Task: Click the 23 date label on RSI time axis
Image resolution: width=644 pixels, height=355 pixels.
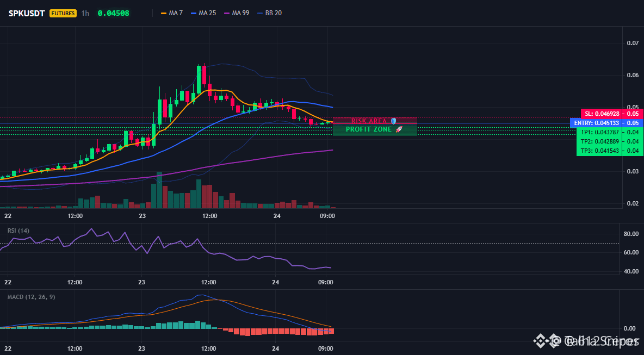Action: click(142, 282)
